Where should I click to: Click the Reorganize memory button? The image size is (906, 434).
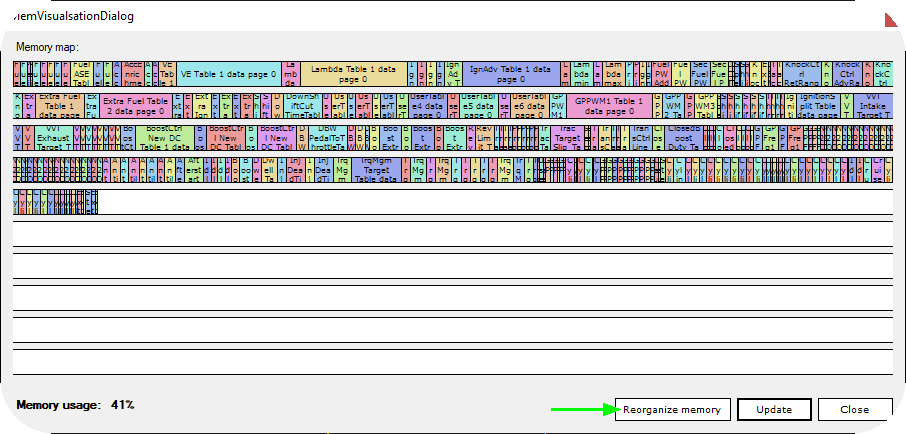click(x=671, y=409)
